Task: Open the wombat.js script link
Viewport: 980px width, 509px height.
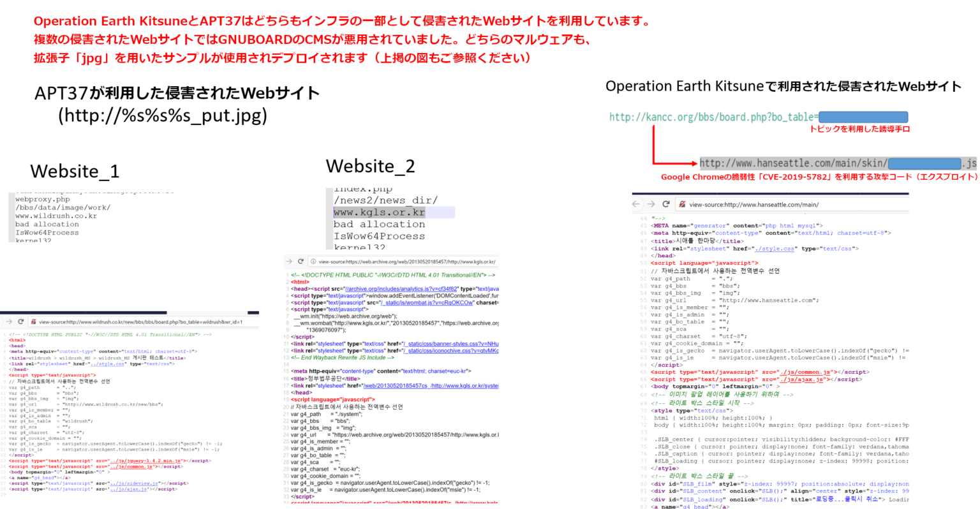Action: (427, 302)
